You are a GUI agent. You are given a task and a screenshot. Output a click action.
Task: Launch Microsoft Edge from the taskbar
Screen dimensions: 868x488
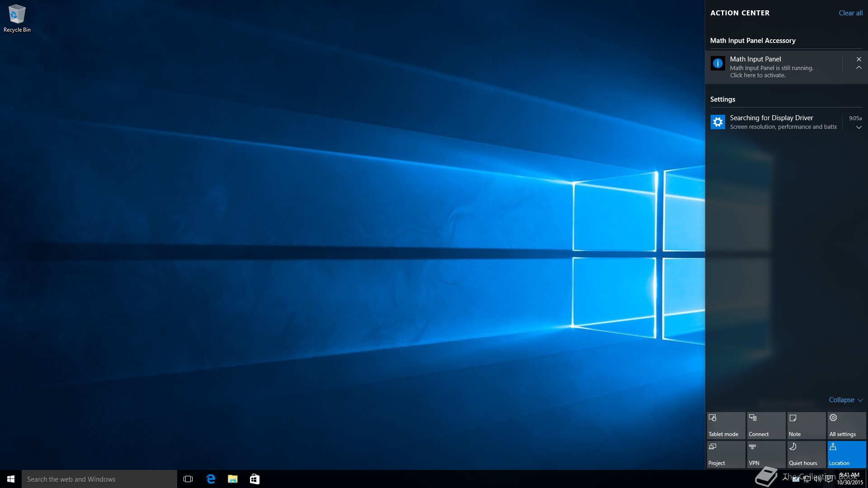(211, 479)
